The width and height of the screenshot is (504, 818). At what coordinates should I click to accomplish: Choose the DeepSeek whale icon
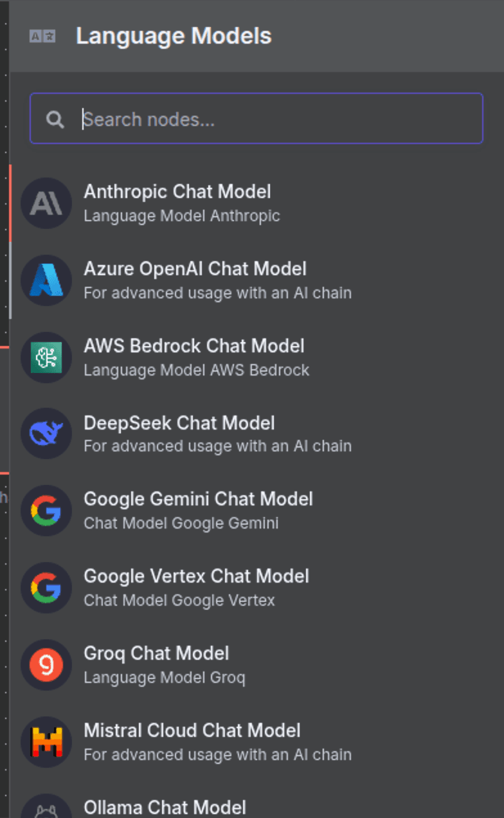(46, 434)
